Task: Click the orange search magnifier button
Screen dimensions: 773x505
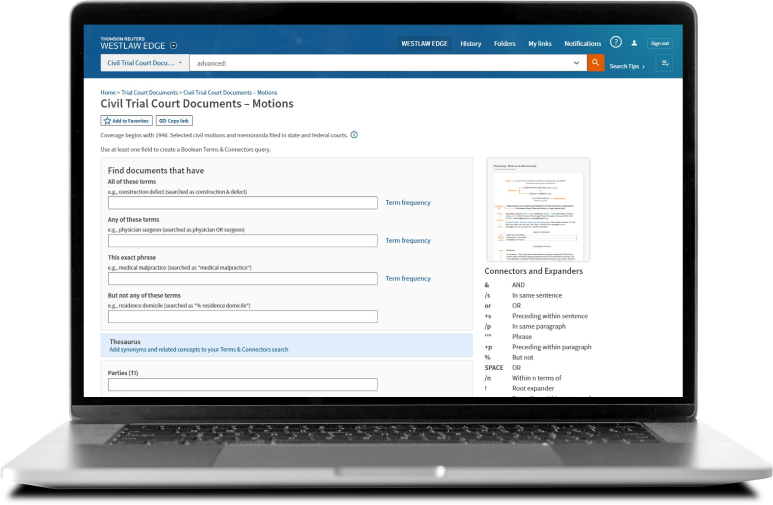Action: point(595,62)
